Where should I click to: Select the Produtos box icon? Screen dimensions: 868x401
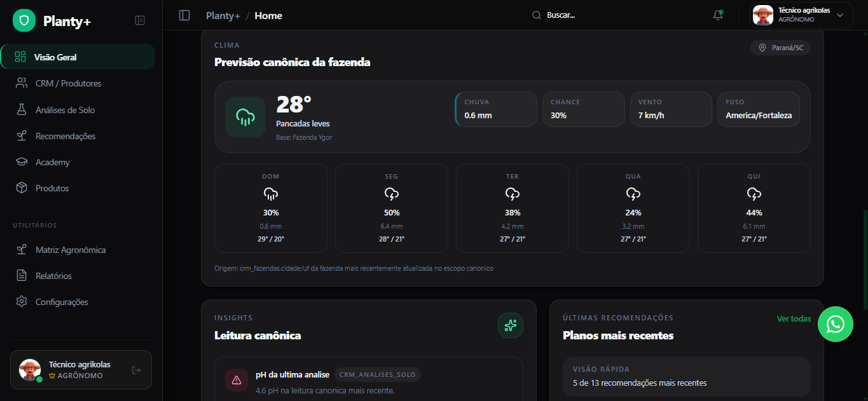pyautogui.click(x=22, y=188)
